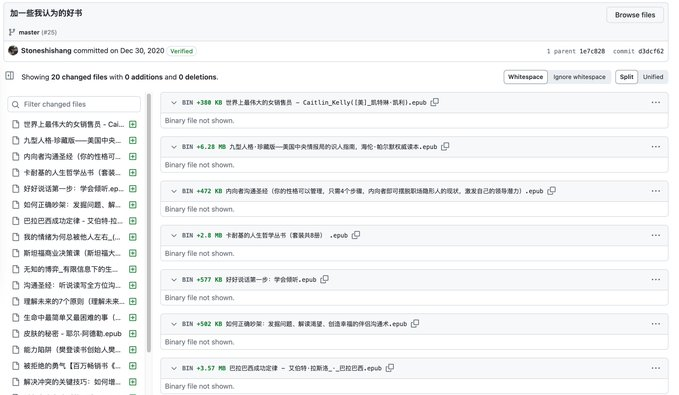This screenshot has height=395, width=679.
Task: Collapse the 九型人格 epub file diff
Action: (x=174, y=147)
